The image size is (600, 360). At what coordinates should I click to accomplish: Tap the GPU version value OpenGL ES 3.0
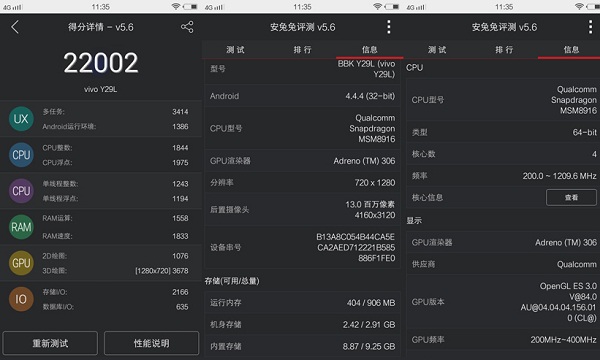[568, 286]
